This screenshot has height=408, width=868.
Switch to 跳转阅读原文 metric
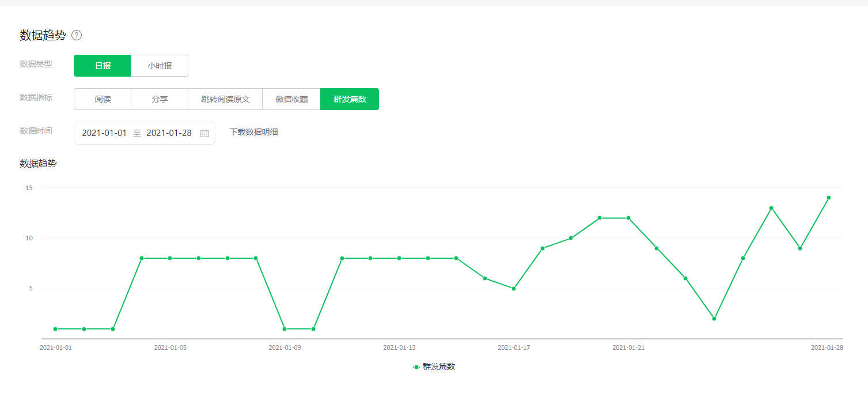(225, 99)
